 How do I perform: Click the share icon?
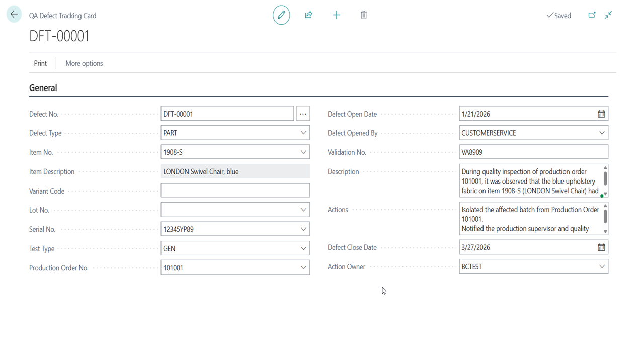point(309,15)
